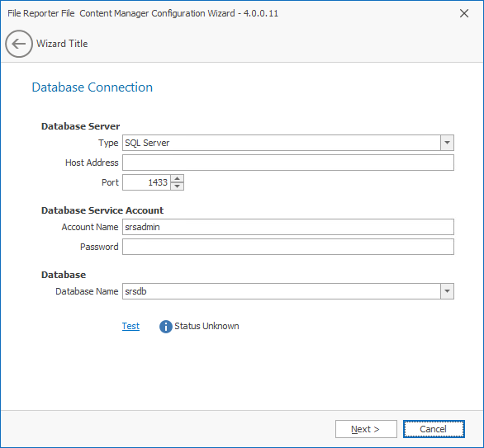The image size is (484, 448).
Task: Click inside the Port value 1433
Action: (147, 182)
